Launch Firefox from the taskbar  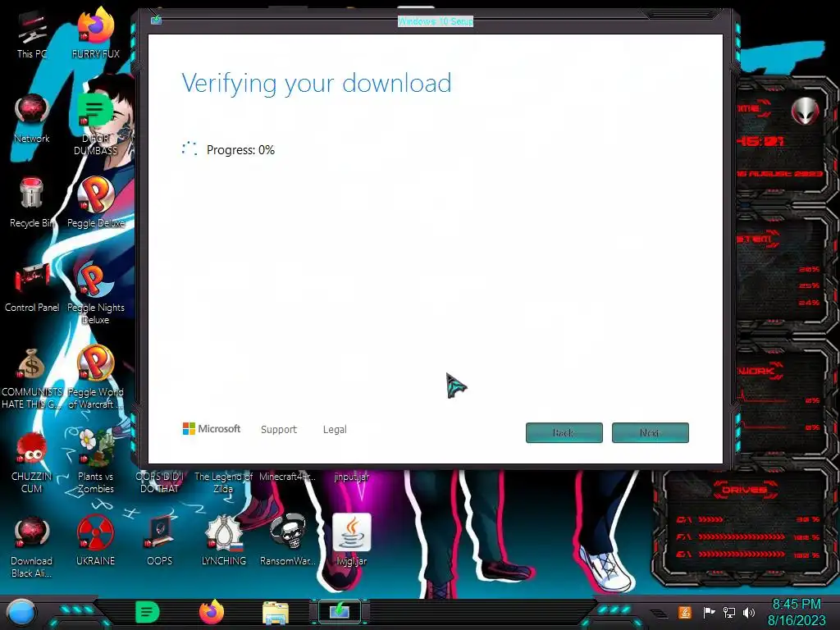[x=212, y=612]
